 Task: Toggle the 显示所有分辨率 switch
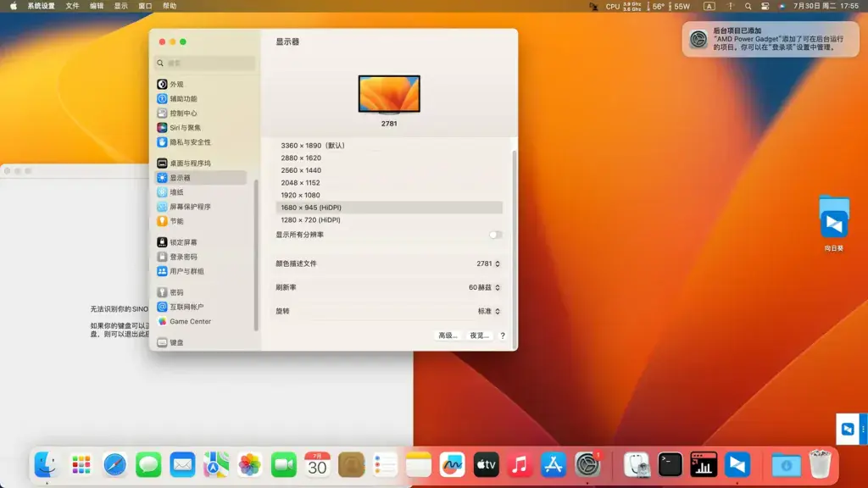(x=495, y=235)
